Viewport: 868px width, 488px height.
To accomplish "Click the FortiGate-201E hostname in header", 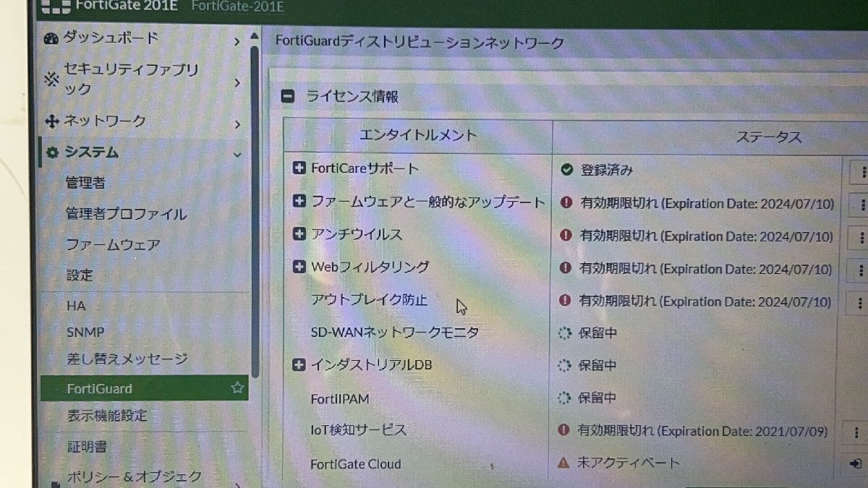I will point(238,7).
